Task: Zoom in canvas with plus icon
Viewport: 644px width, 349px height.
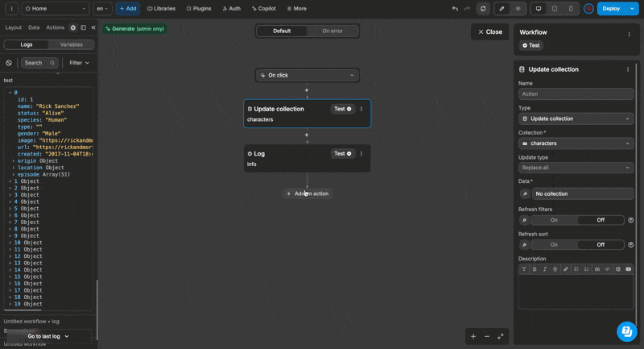Action: tap(473, 336)
